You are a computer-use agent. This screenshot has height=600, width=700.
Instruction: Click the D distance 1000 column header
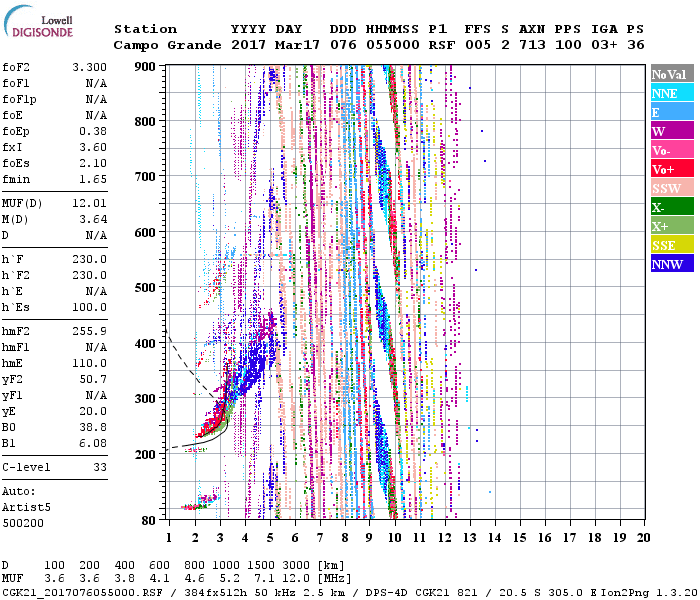(x=226, y=566)
